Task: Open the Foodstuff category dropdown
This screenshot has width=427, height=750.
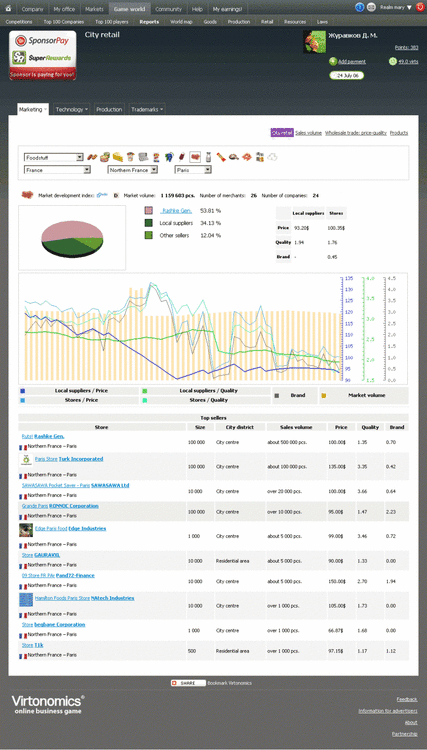Action: pyautogui.click(x=54, y=157)
